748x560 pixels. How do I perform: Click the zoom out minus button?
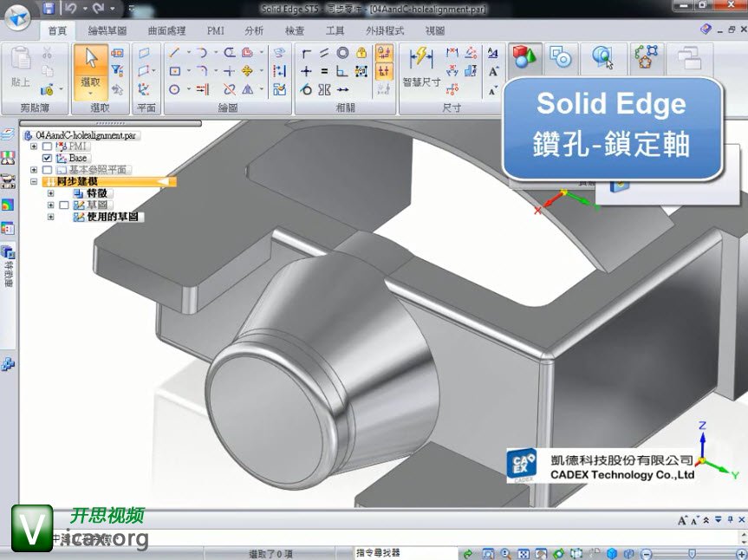tap(646, 554)
